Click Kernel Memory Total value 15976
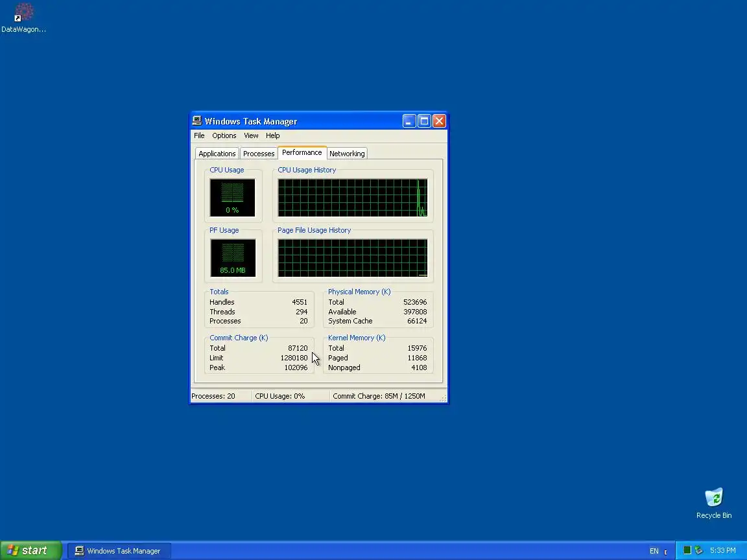 pos(417,348)
